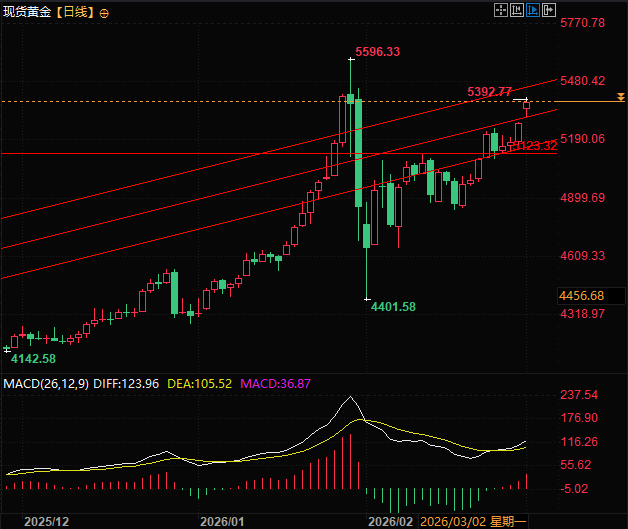Click the 4899.69 price axis value
Image resolution: width=628 pixels, height=529 pixels.
point(582,198)
